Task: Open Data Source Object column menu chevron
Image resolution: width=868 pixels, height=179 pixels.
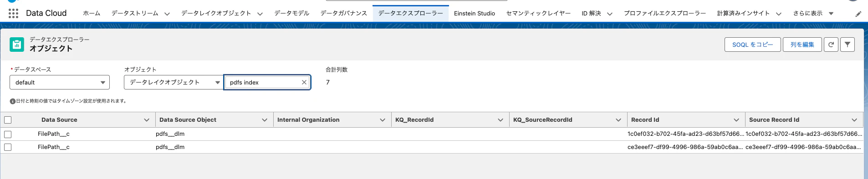Action: 265,120
